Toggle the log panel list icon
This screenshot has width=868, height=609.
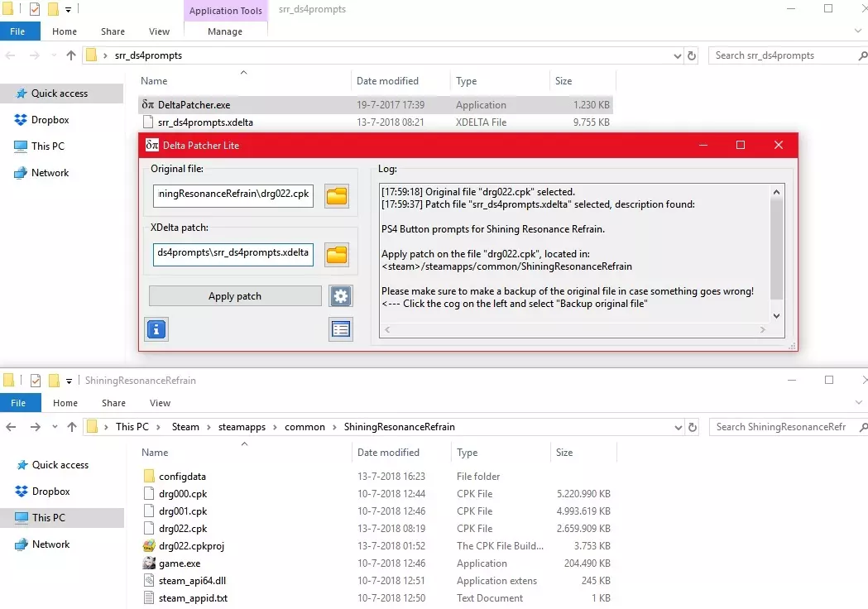[340, 329]
